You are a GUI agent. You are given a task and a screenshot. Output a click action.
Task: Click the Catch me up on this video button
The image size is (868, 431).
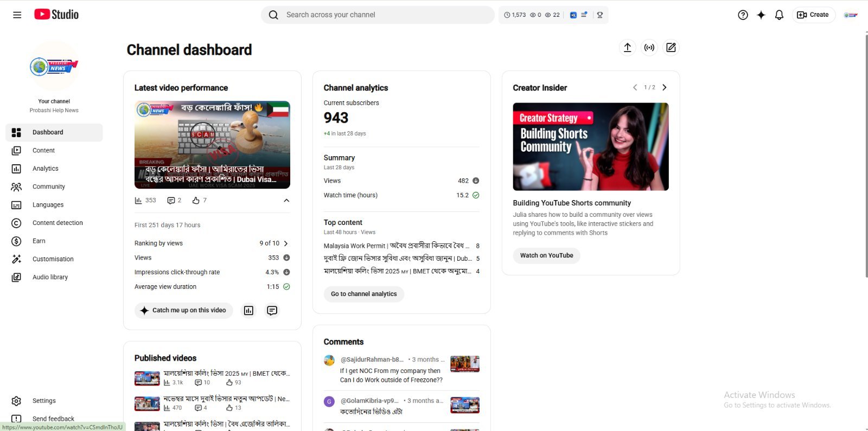point(183,311)
